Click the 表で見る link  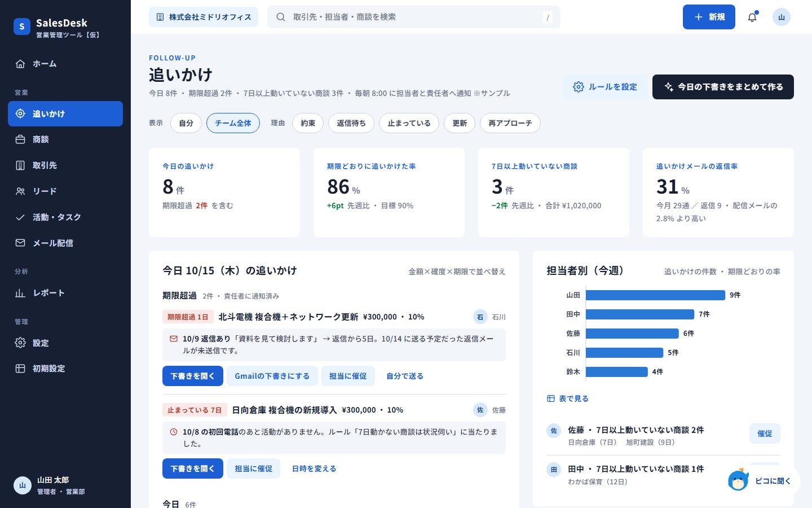[x=568, y=398]
